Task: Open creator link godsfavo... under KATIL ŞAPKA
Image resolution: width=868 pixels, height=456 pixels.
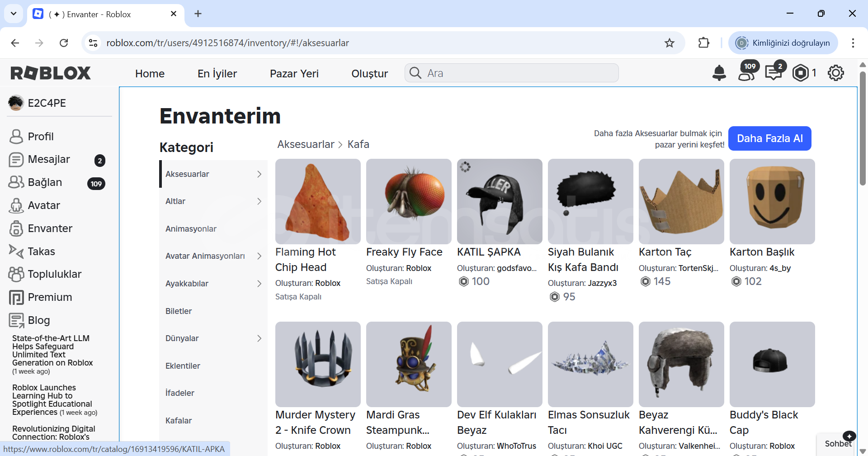Action: (517, 268)
